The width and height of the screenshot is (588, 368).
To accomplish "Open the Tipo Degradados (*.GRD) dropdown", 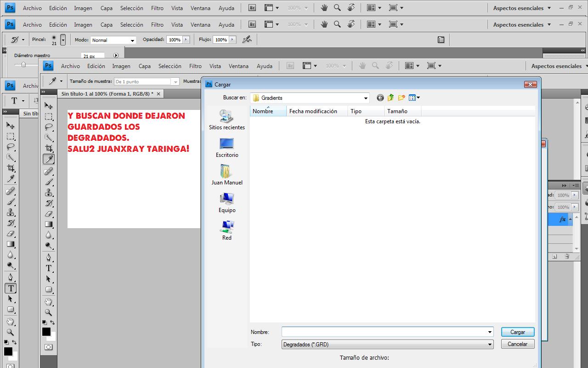I will click(x=490, y=344).
